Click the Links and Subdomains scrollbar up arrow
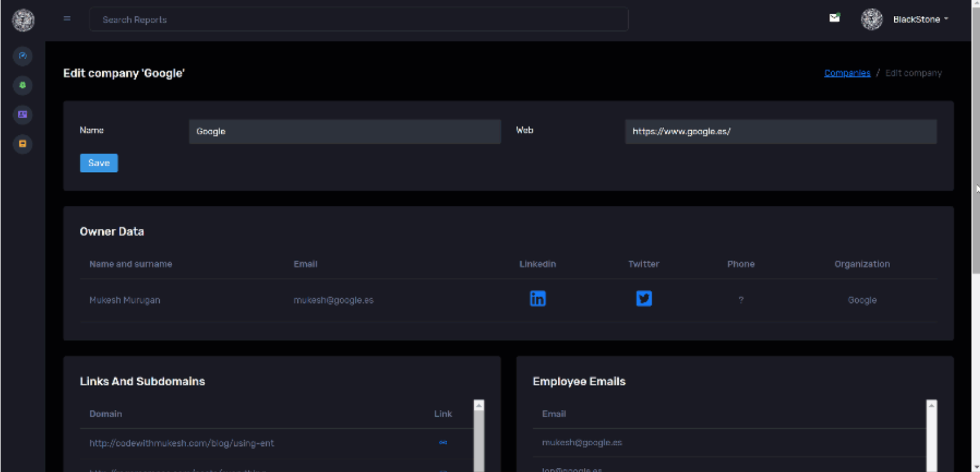 tap(479, 405)
